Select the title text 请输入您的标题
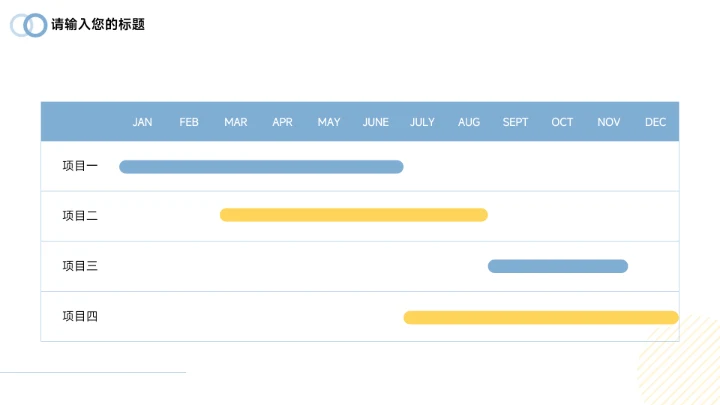The height and width of the screenshot is (405, 720). point(98,24)
